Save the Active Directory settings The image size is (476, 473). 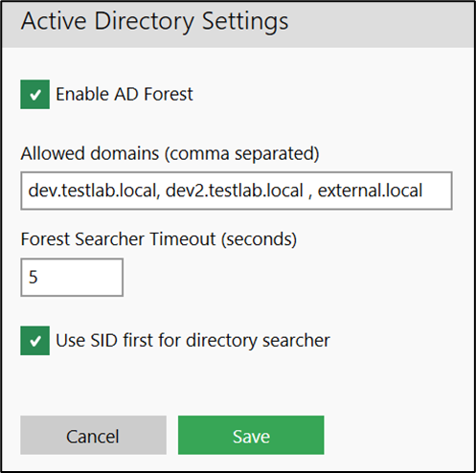(251, 435)
